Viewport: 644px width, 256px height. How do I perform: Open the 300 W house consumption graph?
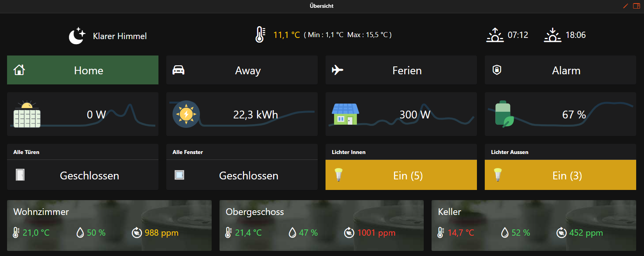[x=401, y=114]
